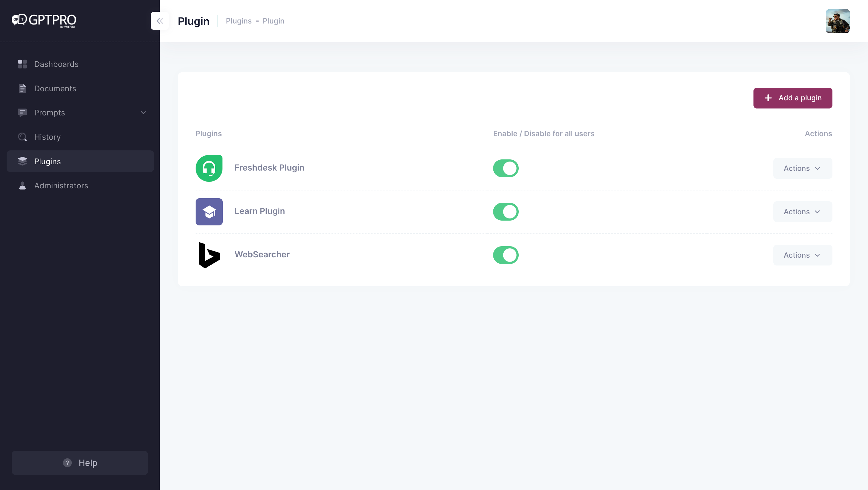Select Plugins in the breadcrumb

[x=239, y=21]
